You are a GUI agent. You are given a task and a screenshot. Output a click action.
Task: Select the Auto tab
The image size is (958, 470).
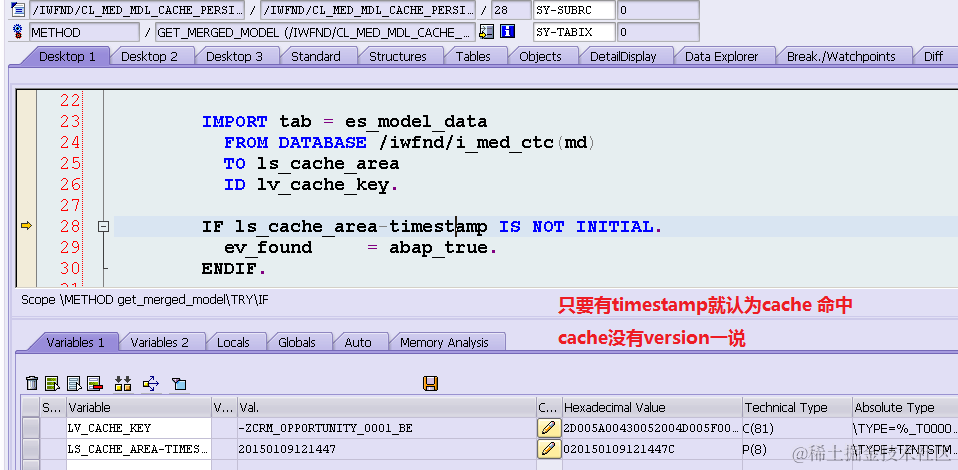click(x=358, y=342)
